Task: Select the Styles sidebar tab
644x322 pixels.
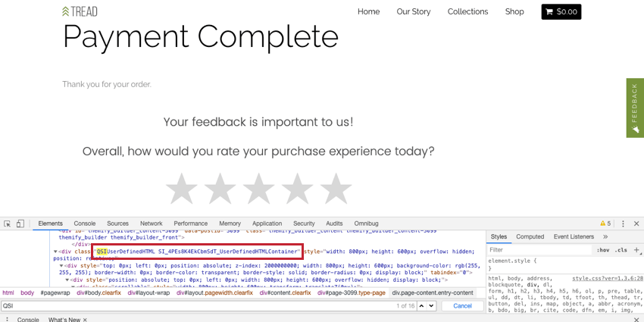Action: coord(499,236)
